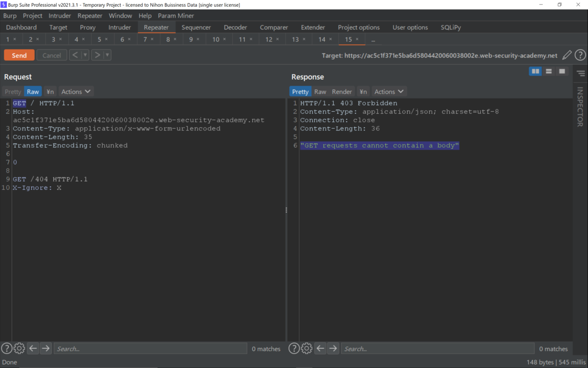Open the Inspector hamburger menu icon
Image resolution: width=588 pixels, height=368 pixels.
(x=581, y=74)
